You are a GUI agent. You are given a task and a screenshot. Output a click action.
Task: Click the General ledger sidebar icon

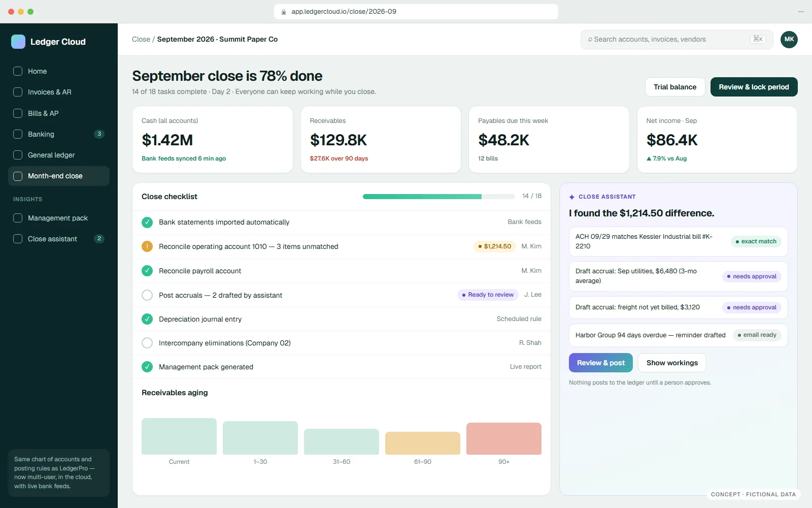pyautogui.click(x=18, y=155)
